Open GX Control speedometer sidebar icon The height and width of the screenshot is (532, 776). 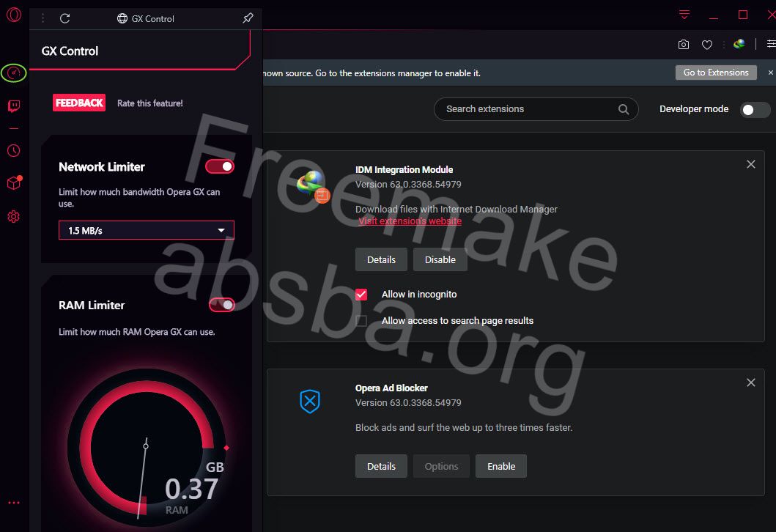(x=14, y=73)
